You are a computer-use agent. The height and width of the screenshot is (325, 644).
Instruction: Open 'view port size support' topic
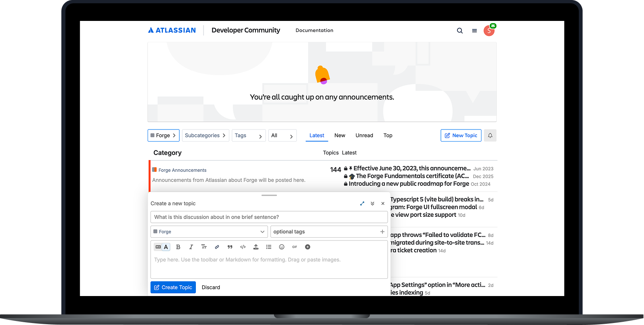click(x=423, y=215)
